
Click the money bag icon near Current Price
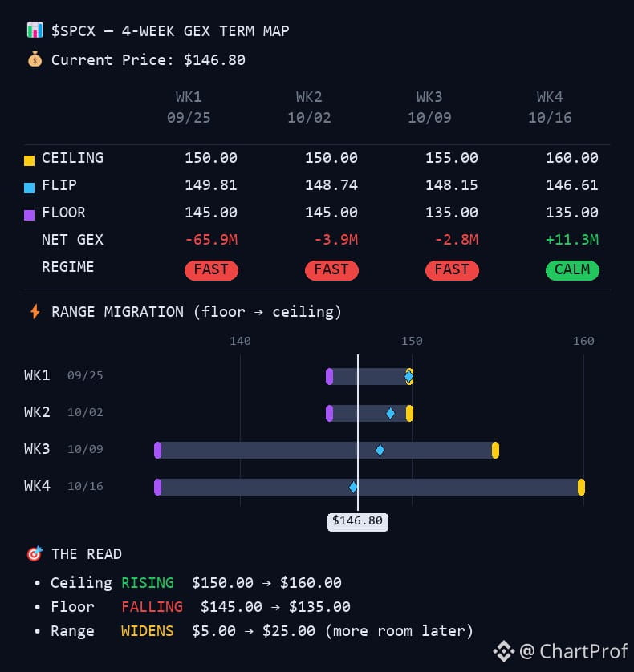tap(35, 59)
